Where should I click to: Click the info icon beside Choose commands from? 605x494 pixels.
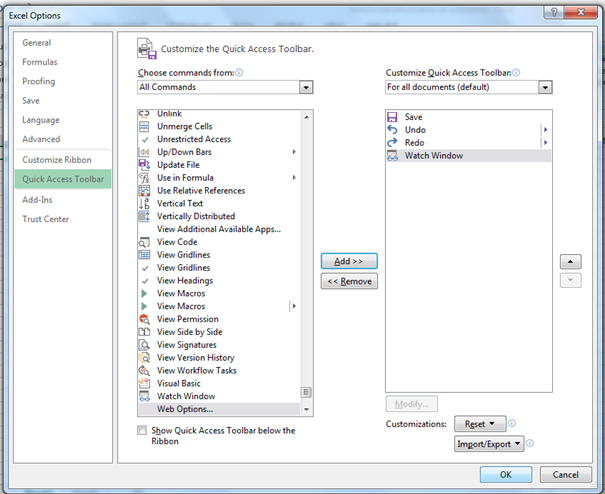[x=239, y=73]
